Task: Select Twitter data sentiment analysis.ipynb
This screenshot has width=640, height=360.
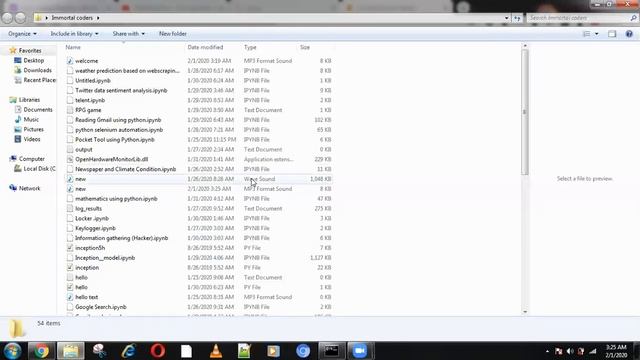Action: 121,90
